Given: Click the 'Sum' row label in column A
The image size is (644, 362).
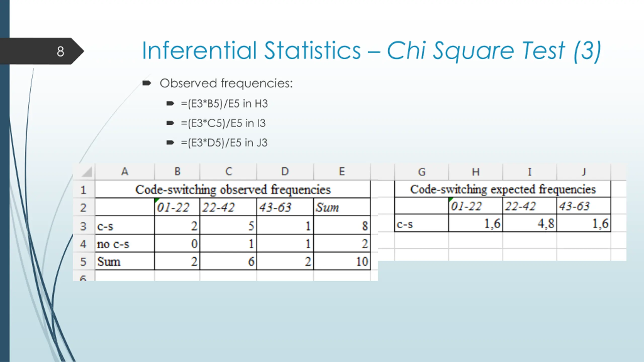Looking at the screenshot, I should [x=125, y=261].
